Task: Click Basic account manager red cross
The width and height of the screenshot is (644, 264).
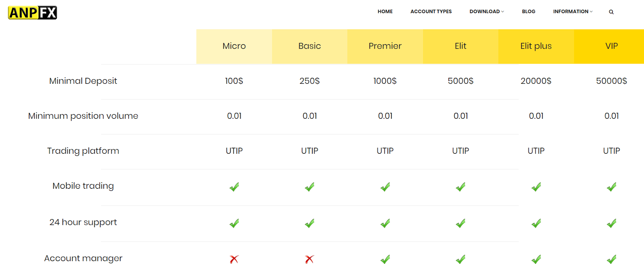Action: point(310,259)
